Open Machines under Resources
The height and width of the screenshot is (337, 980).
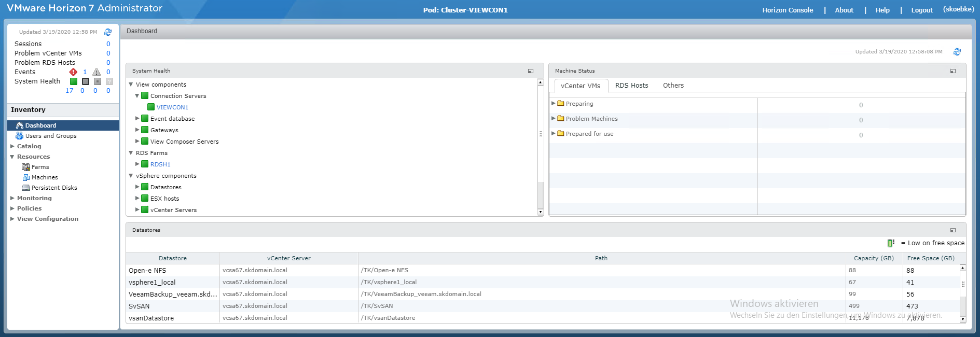pyautogui.click(x=45, y=177)
